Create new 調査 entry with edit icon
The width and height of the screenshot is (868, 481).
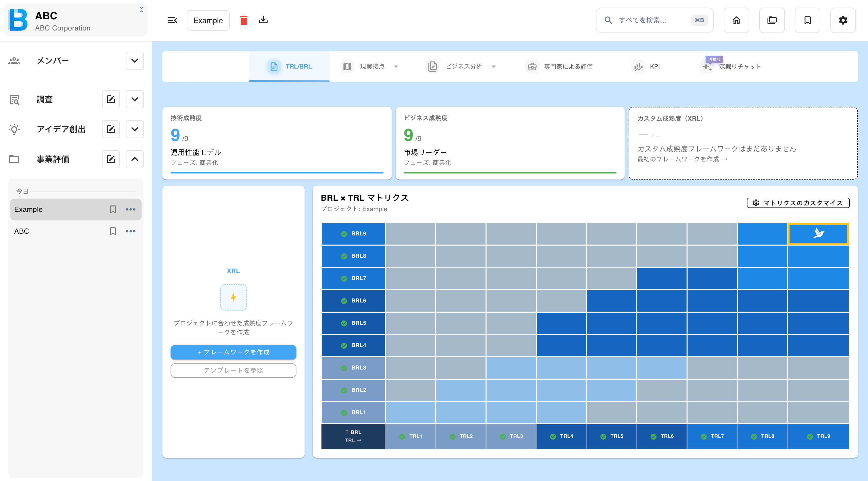[111, 99]
